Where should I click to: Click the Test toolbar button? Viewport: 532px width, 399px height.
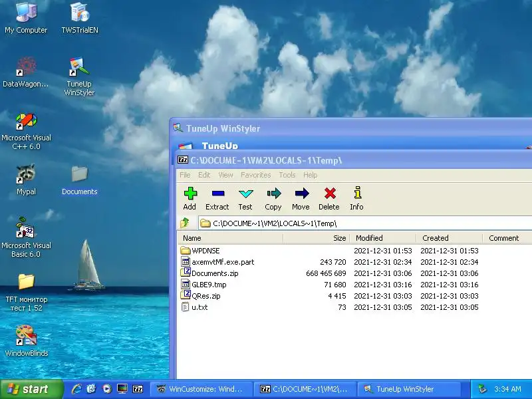(x=245, y=199)
